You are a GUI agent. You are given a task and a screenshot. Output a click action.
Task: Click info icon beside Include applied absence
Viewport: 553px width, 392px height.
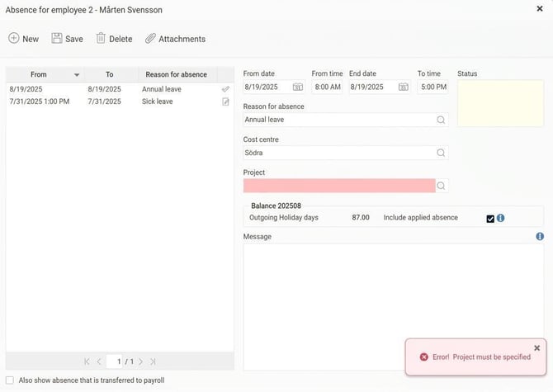(x=500, y=218)
